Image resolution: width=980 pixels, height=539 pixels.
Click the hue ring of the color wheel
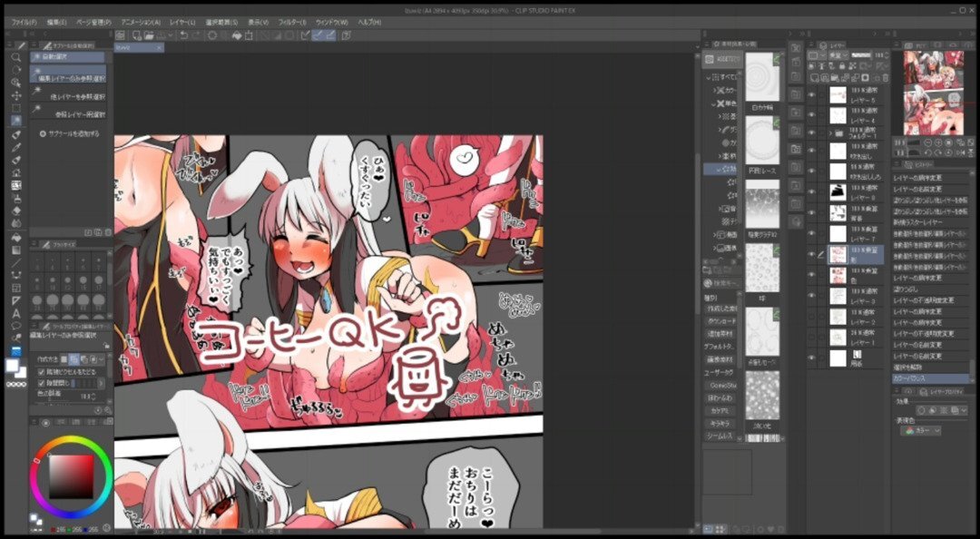(x=72, y=439)
